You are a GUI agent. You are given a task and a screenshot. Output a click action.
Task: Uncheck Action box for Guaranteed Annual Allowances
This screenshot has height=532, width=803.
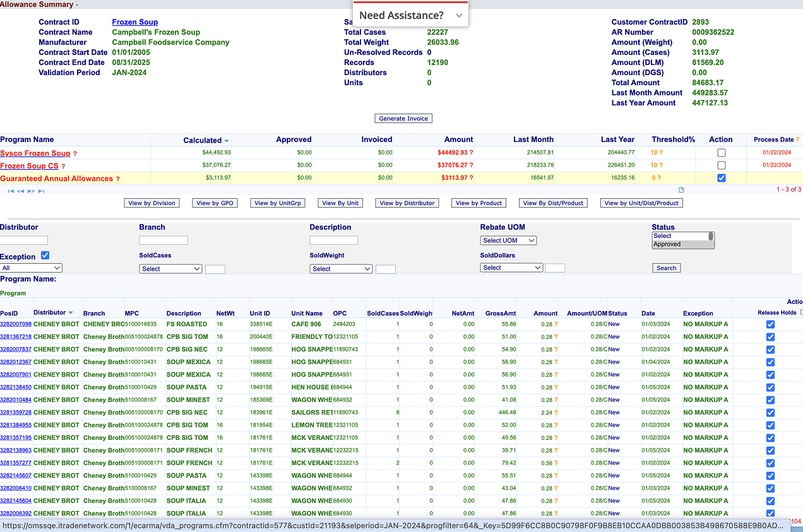[x=722, y=178]
